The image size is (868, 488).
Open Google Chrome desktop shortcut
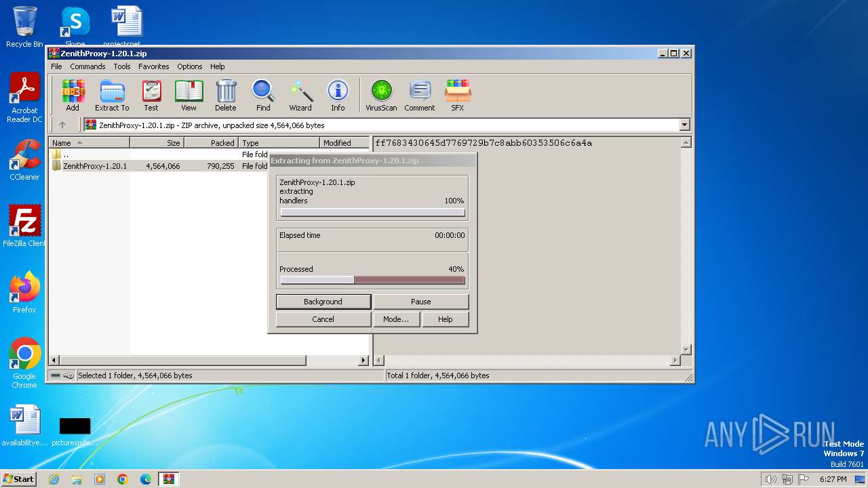tap(24, 363)
